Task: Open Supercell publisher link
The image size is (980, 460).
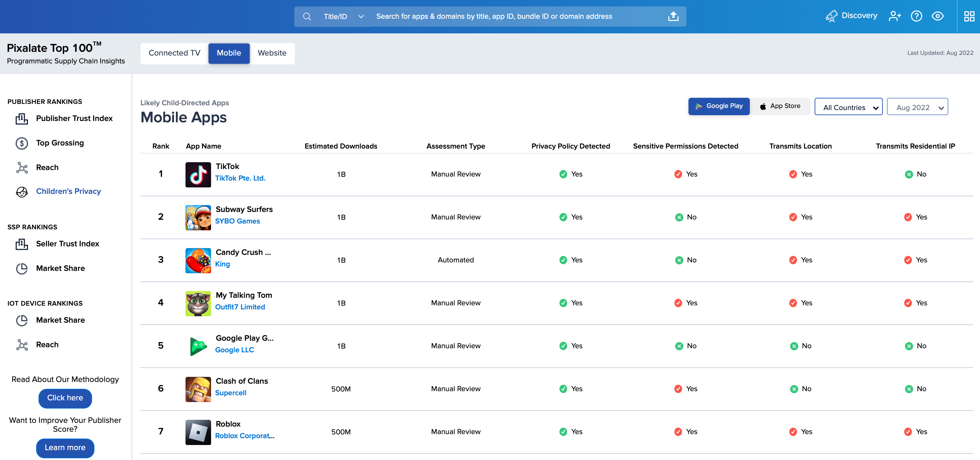Action: 231,393
